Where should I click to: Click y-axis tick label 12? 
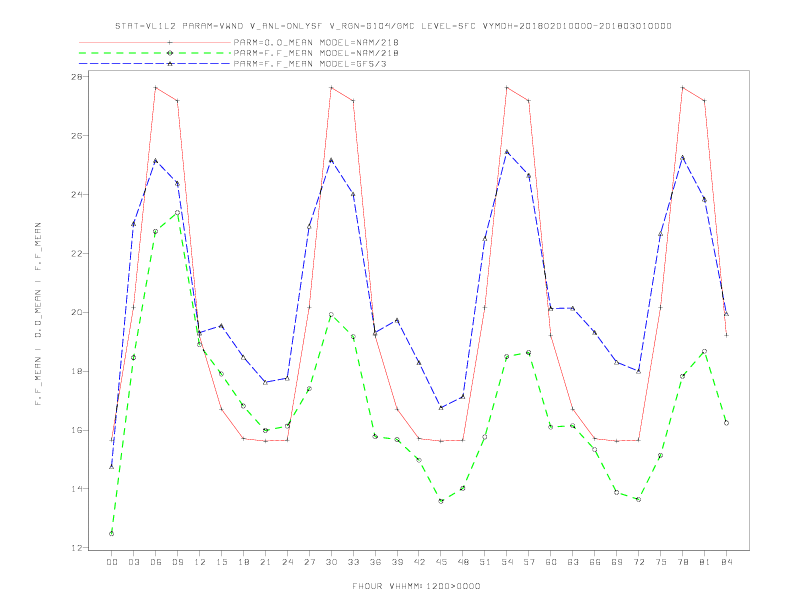coord(78,548)
